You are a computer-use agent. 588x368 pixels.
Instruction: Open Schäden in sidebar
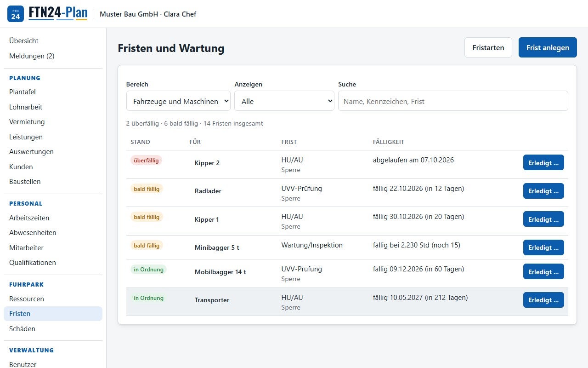[53, 329]
